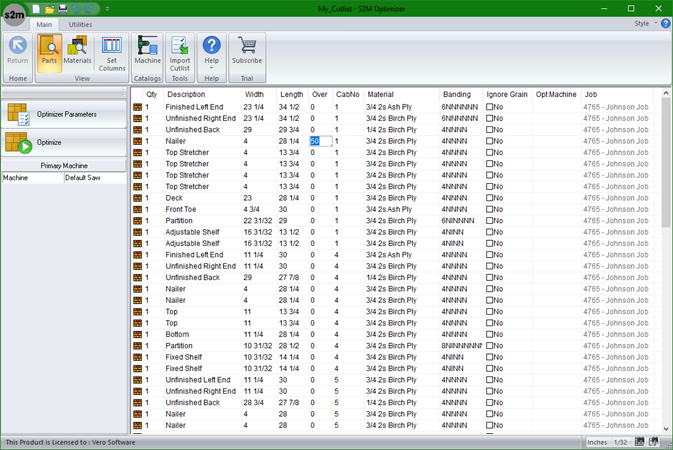This screenshot has width=673, height=450.
Task: Open the Style dropdown menu
Action: point(646,24)
